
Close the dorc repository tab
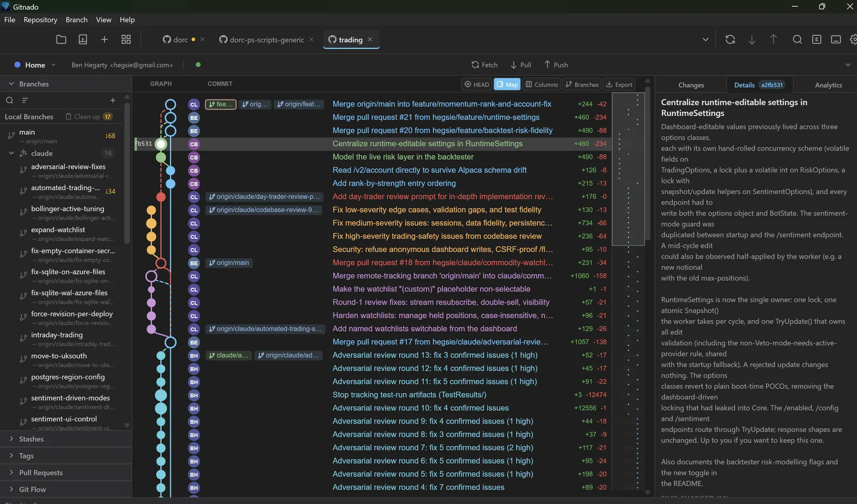202,40
